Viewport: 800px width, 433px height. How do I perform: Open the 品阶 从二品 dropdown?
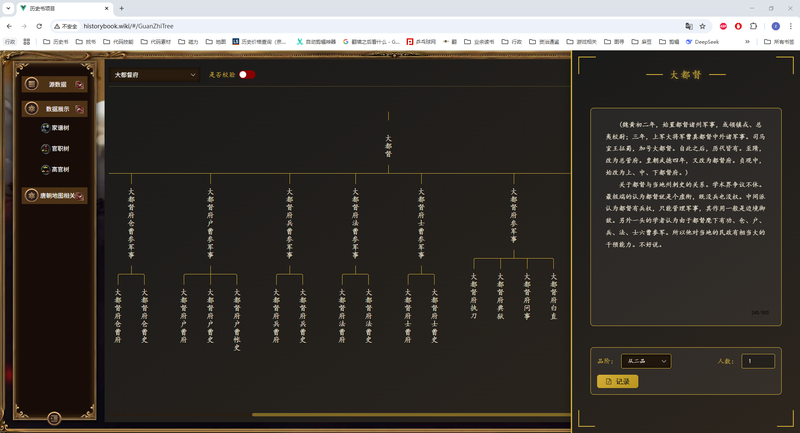(x=645, y=361)
